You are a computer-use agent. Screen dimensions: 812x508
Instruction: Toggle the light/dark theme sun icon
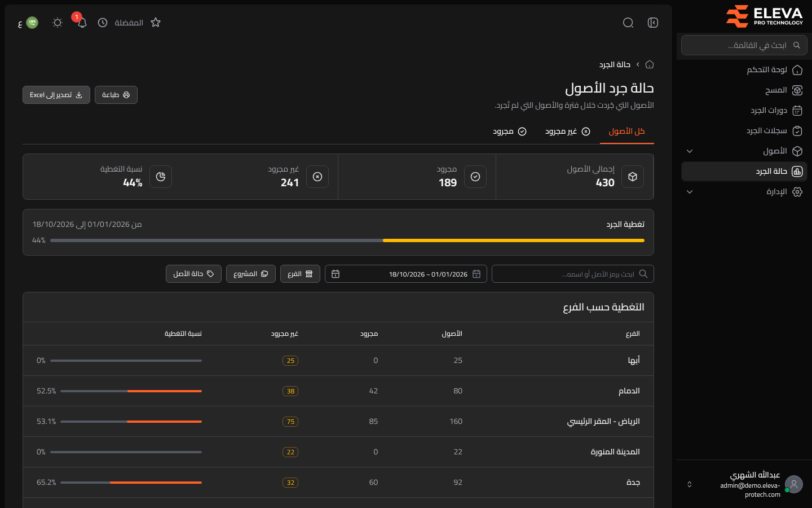click(58, 23)
